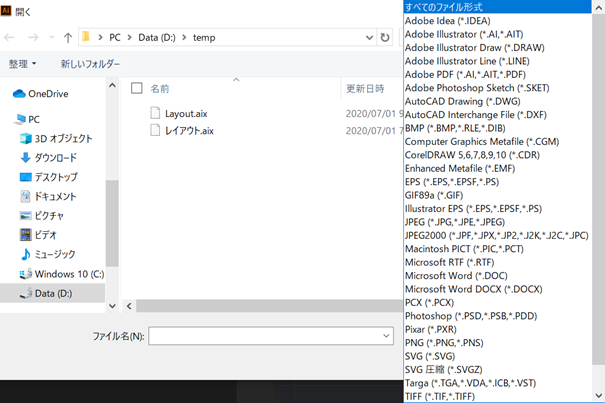Screen dimensions: 605x403
Task: Open 3D オブジェクト folder
Action: pos(56,139)
